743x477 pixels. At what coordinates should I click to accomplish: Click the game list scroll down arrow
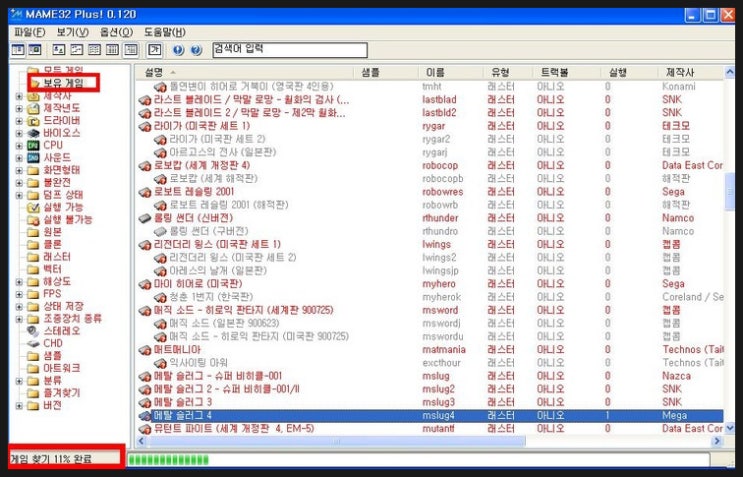(x=730, y=428)
